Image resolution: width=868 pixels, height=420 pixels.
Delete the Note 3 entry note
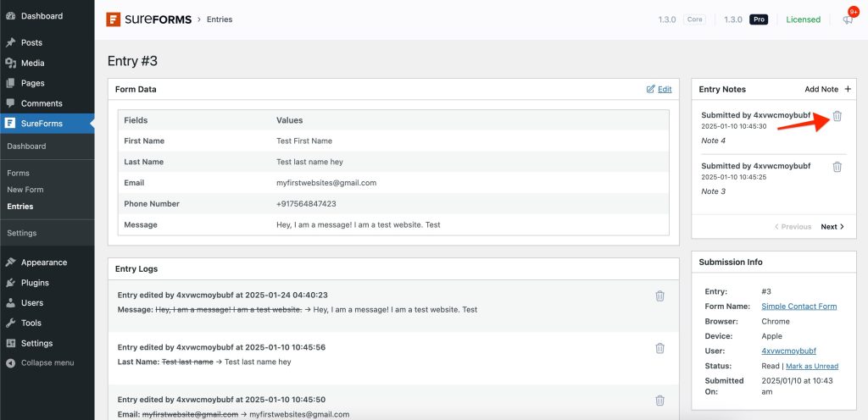tap(837, 167)
